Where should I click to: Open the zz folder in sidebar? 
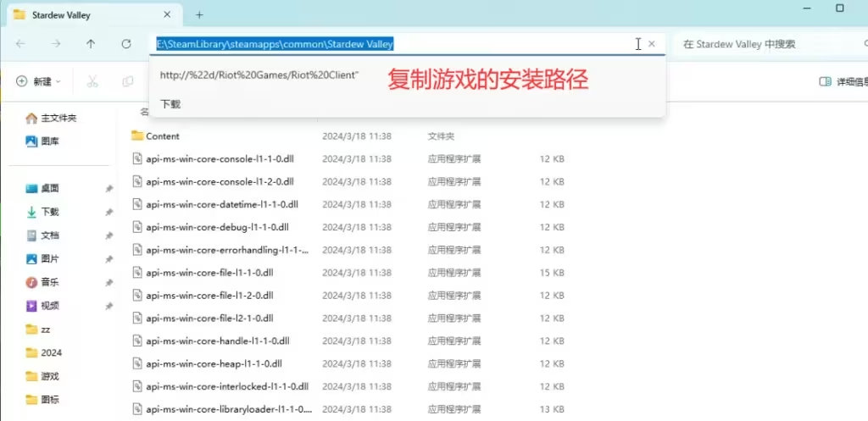pyautogui.click(x=38, y=330)
